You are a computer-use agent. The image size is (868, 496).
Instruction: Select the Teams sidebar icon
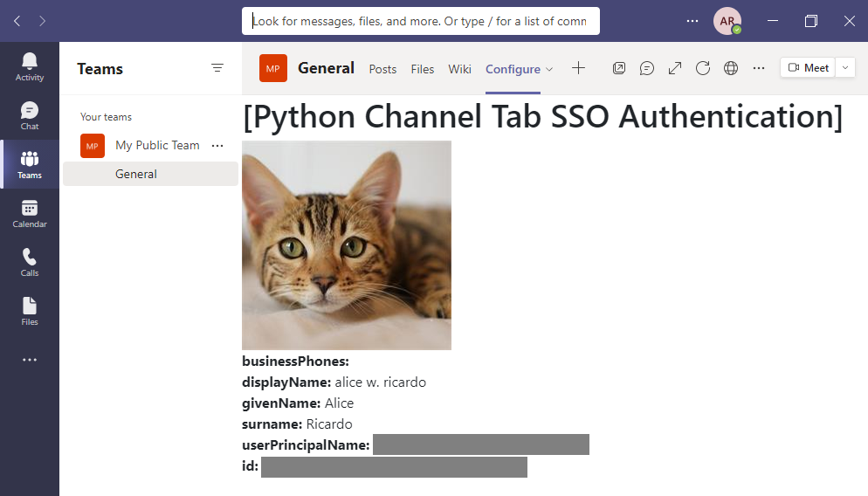(30, 164)
